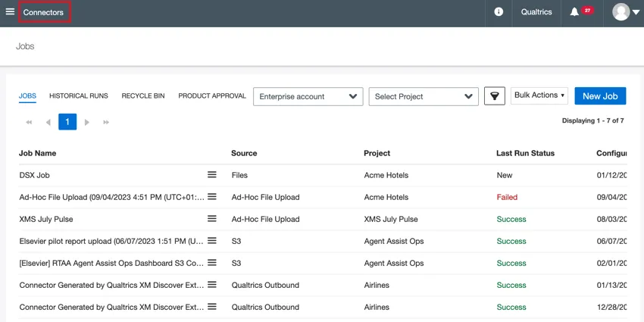The height and width of the screenshot is (322, 644).
Task: Sort by Job Name column header
Action: point(38,153)
